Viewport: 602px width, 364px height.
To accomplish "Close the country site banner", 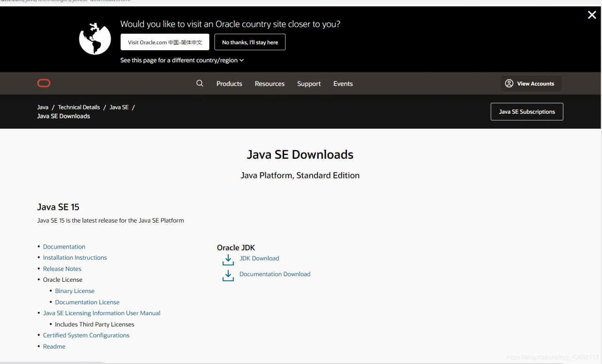I will (592, 15).
